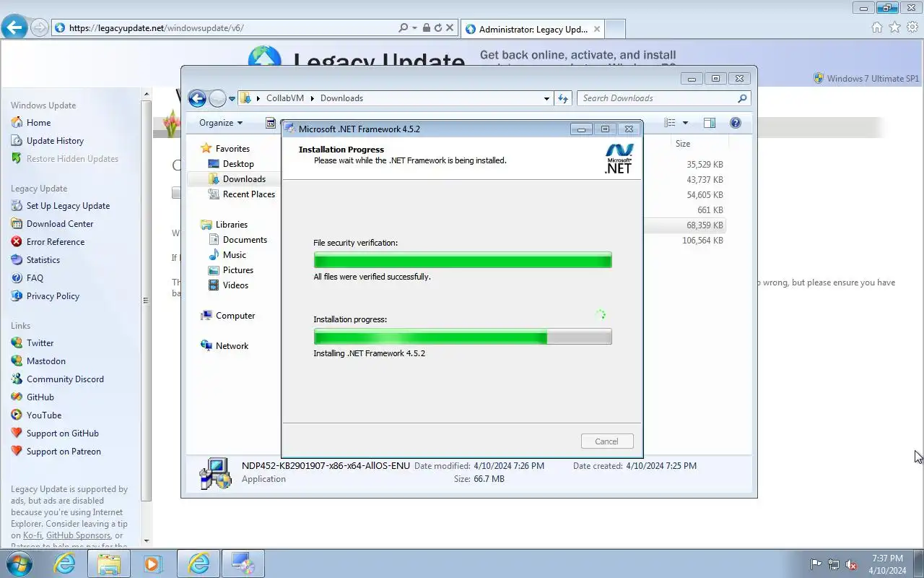Screen dimensions: 924x578
Task: Open the IE address search dropdown arrow
Action: 414,27
